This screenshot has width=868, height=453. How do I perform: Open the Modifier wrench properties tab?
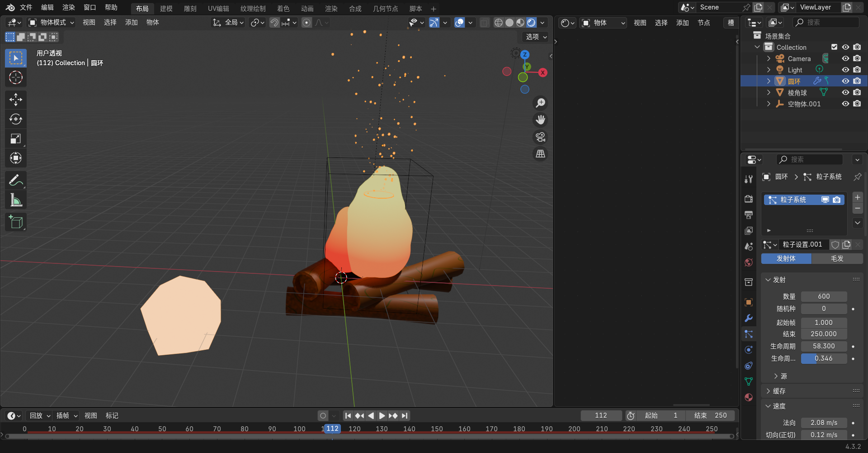point(749,318)
